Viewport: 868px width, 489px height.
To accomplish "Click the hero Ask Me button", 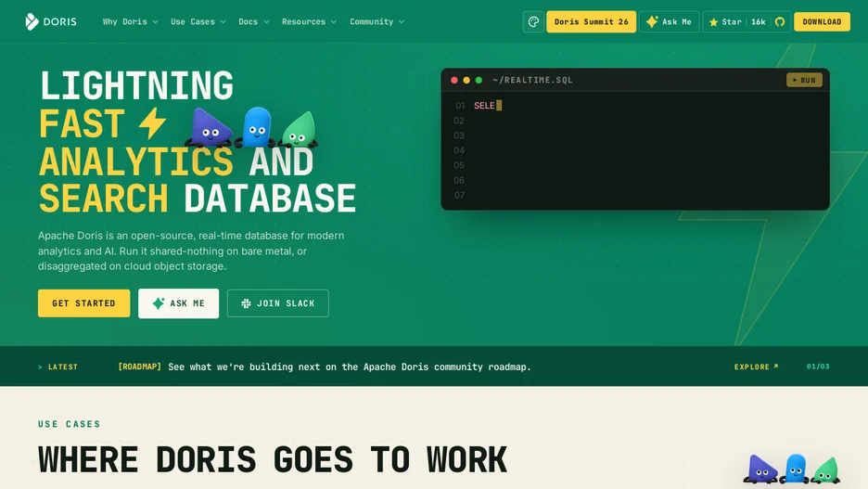I will pyautogui.click(x=178, y=303).
